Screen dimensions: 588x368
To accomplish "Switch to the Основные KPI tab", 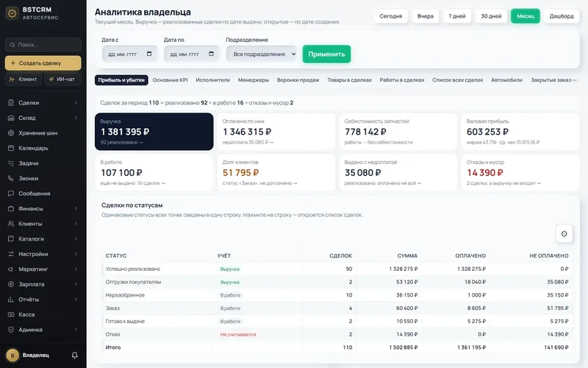I will [x=170, y=80].
